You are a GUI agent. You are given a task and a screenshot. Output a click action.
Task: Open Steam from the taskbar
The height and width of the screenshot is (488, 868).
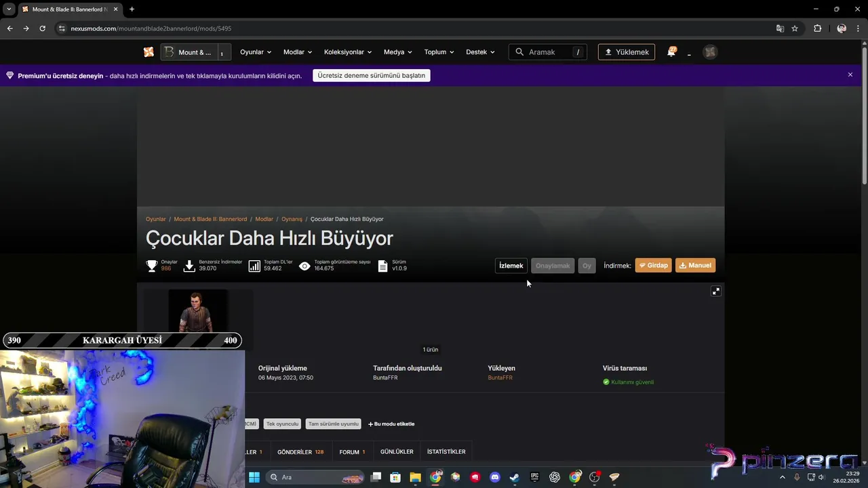click(x=515, y=477)
